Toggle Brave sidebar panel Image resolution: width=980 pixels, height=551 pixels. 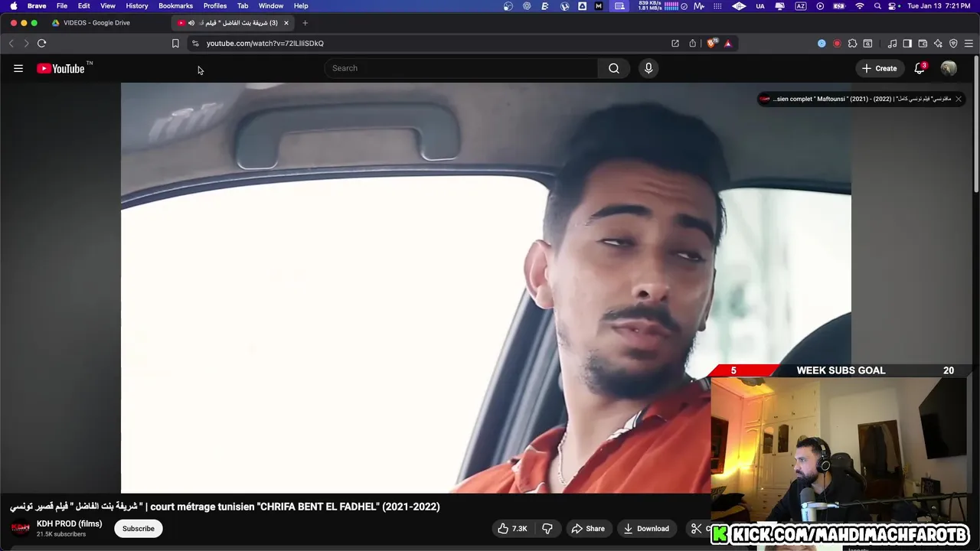pos(907,44)
